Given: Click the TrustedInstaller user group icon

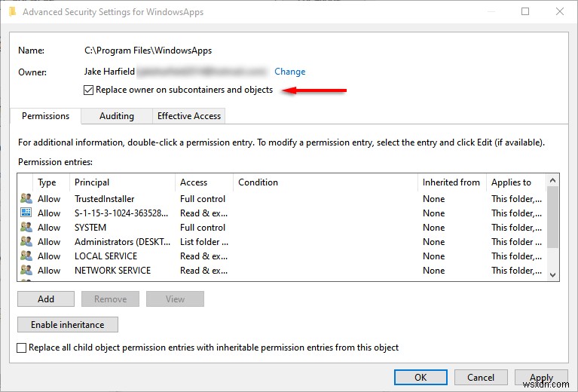Looking at the screenshot, I should (x=26, y=198).
